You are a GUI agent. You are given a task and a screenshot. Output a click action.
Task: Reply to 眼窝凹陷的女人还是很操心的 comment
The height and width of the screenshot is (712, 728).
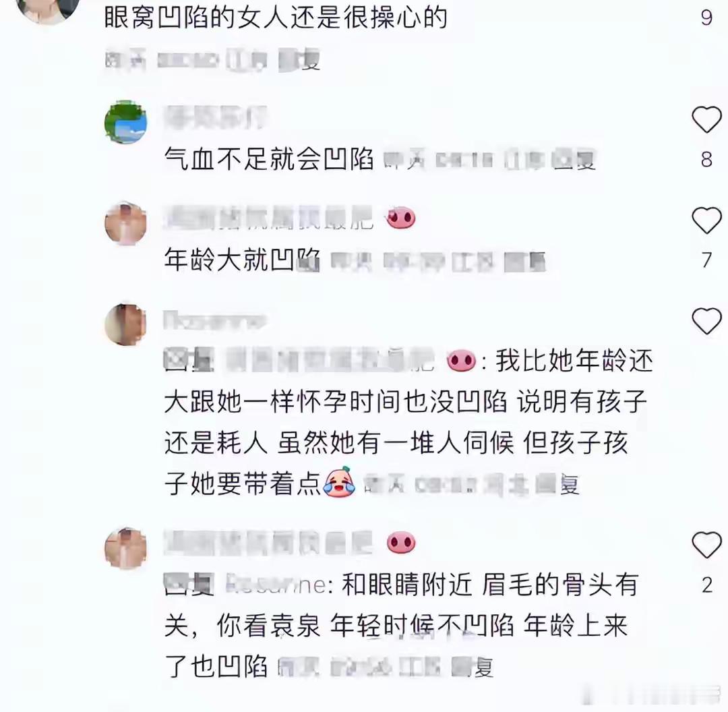(299, 61)
